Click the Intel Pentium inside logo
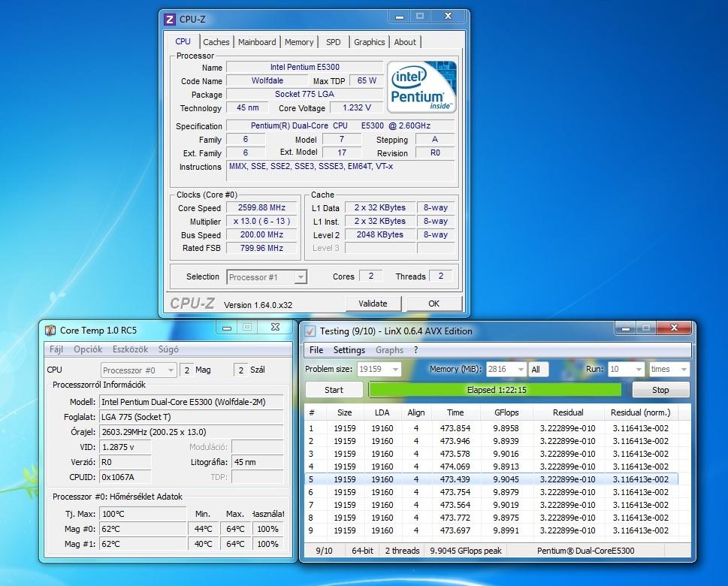The height and width of the screenshot is (586, 728). pyautogui.click(x=421, y=87)
